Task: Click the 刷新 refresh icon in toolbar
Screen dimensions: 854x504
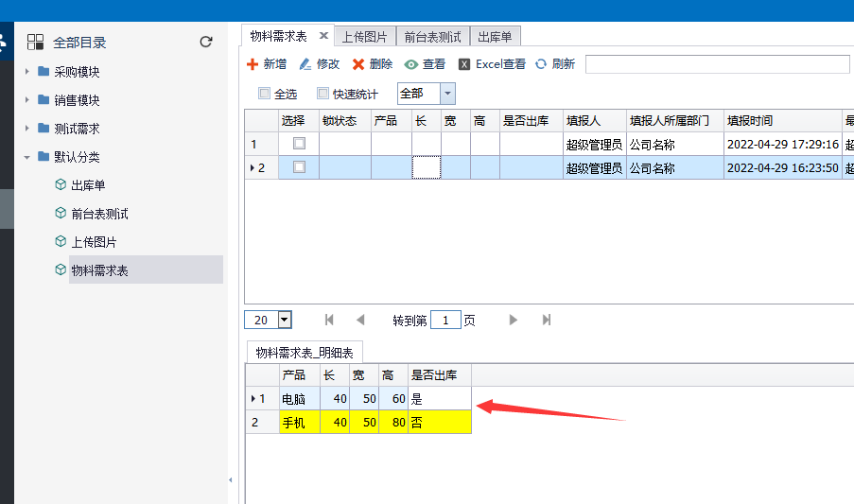Action: click(541, 64)
